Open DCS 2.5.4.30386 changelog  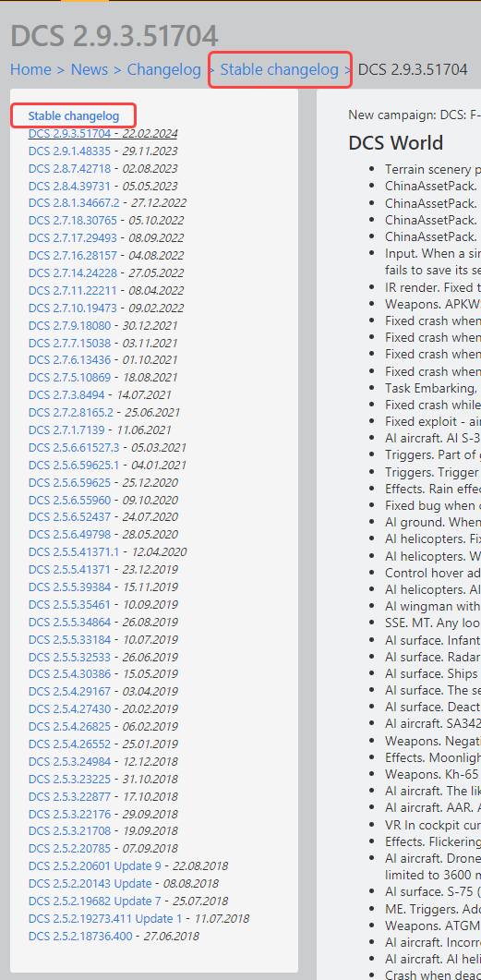[x=69, y=674]
